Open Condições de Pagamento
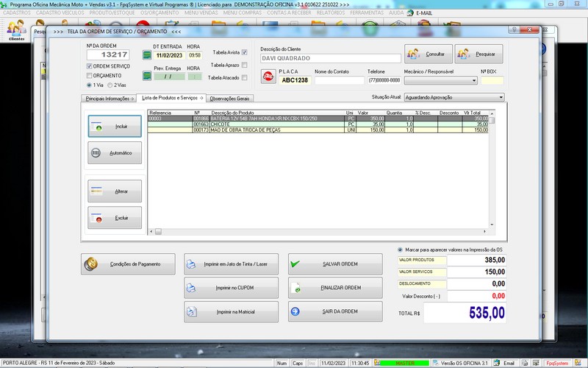The height and width of the screenshot is (368, 588). pos(128,264)
